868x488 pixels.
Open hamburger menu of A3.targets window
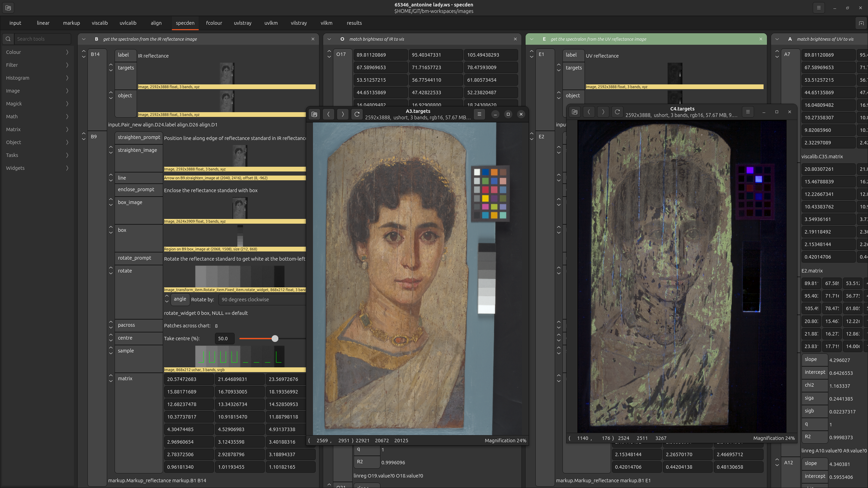(479, 114)
